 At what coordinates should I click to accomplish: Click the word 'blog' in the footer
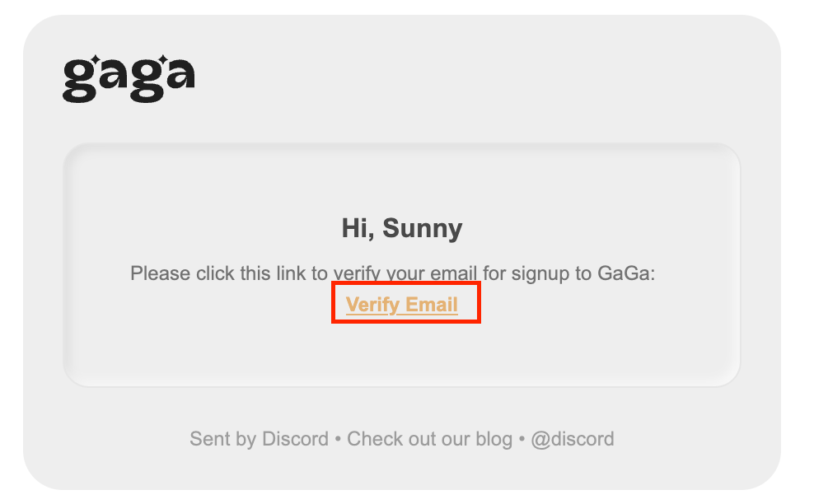click(x=494, y=439)
